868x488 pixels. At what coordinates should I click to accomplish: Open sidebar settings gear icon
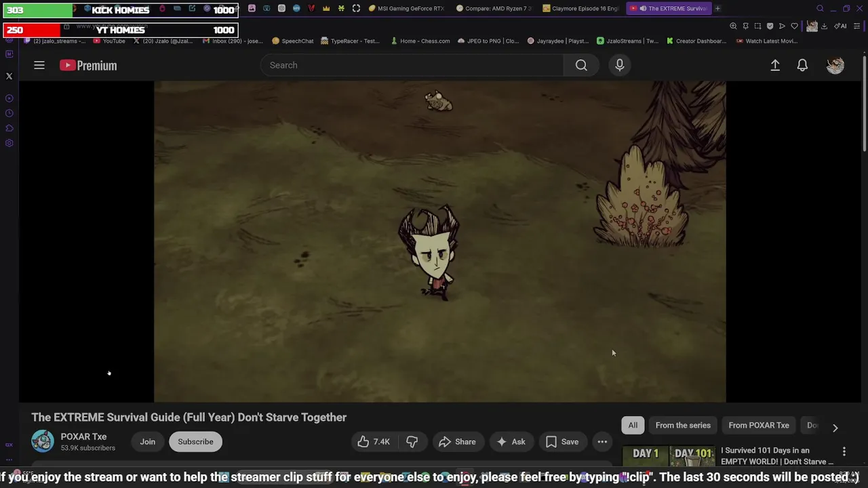pyautogui.click(x=9, y=143)
